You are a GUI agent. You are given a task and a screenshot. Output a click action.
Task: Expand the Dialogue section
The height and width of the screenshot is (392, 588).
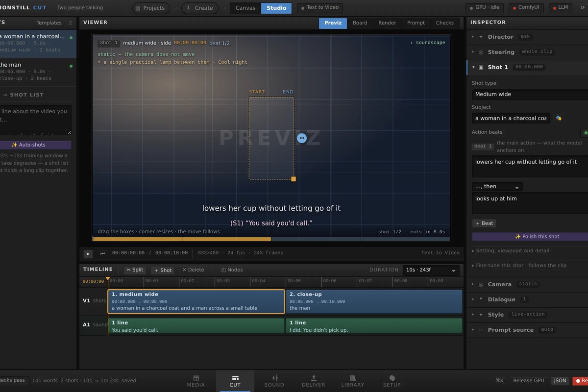click(x=527, y=299)
